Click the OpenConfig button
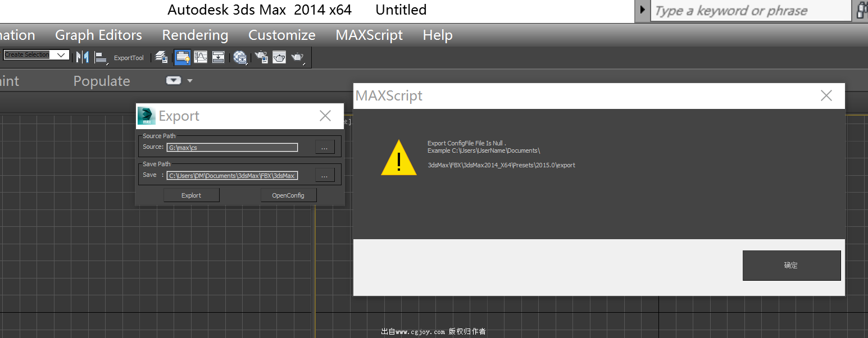The image size is (868, 338). pyautogui.click(x=288, y=195)
